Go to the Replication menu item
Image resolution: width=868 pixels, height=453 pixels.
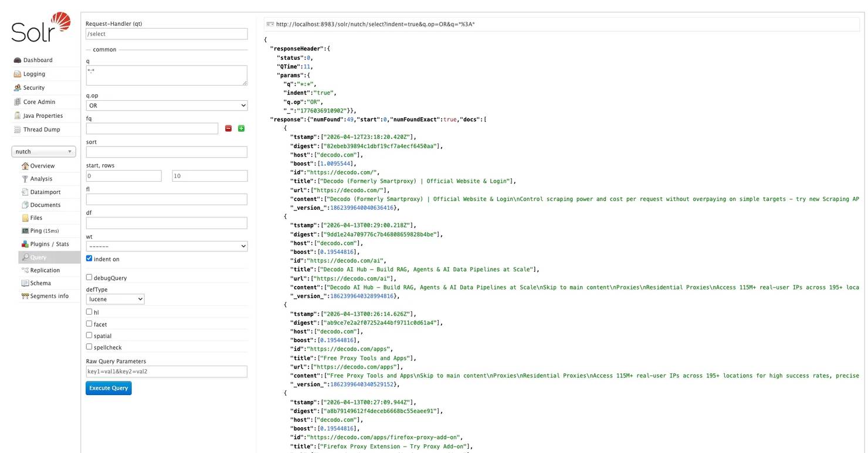pyautogui.click(x=45, y=270)
